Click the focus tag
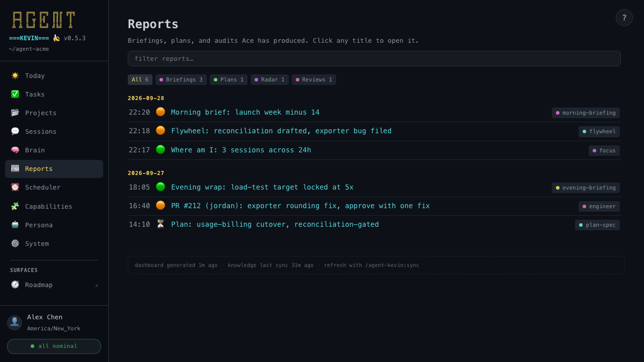Screen dimensions: 644x362 604,150
